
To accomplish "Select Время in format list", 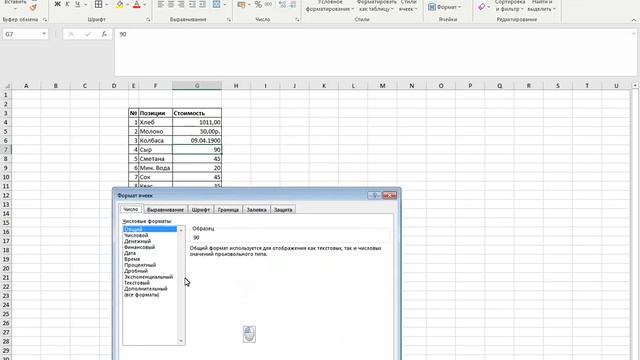I will point(132,259).
